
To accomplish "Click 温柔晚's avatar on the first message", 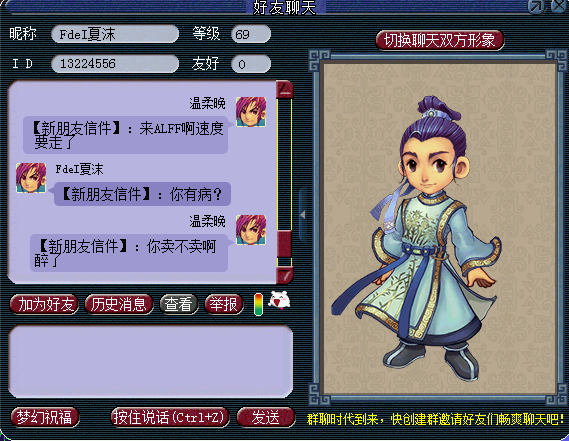I will point(251,112).
